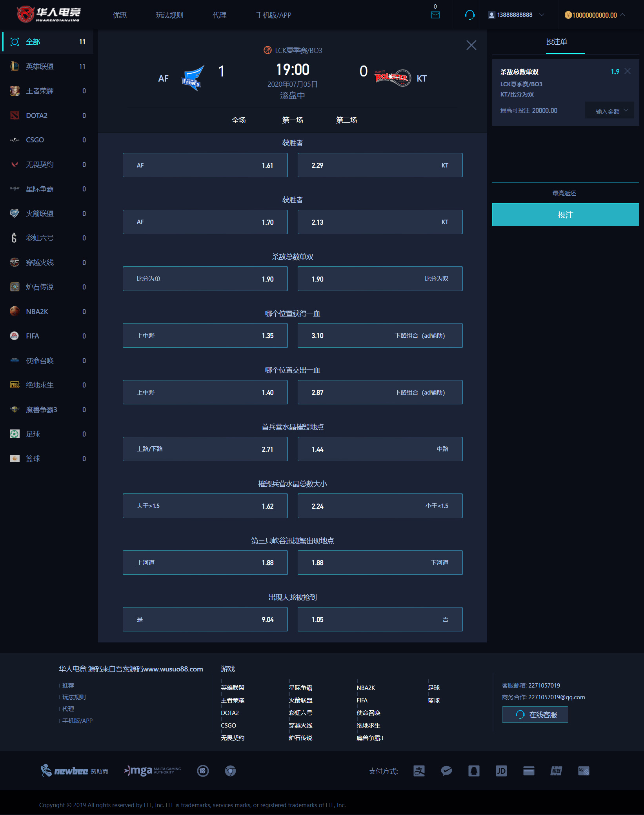
Task: Select 下河道 at odds 1.88
Action: point(380,562)
